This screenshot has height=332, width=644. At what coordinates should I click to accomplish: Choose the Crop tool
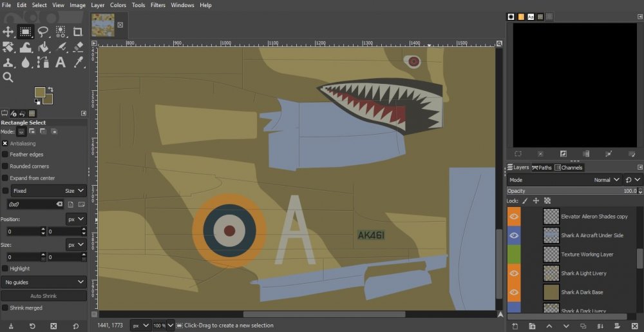click(78, 31)
